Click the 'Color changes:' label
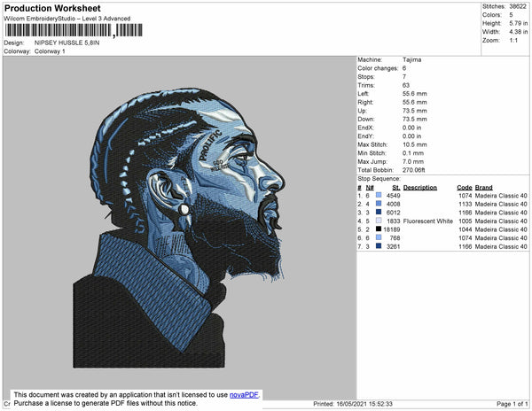 (378, 68)
